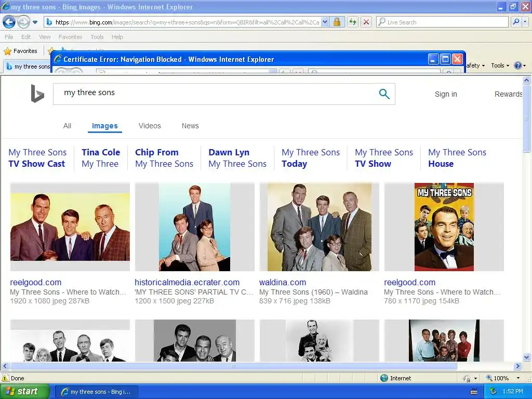Open the My Three Sons TV Show suggestion
Screen dimensions: 532x399
coord(384,158)
